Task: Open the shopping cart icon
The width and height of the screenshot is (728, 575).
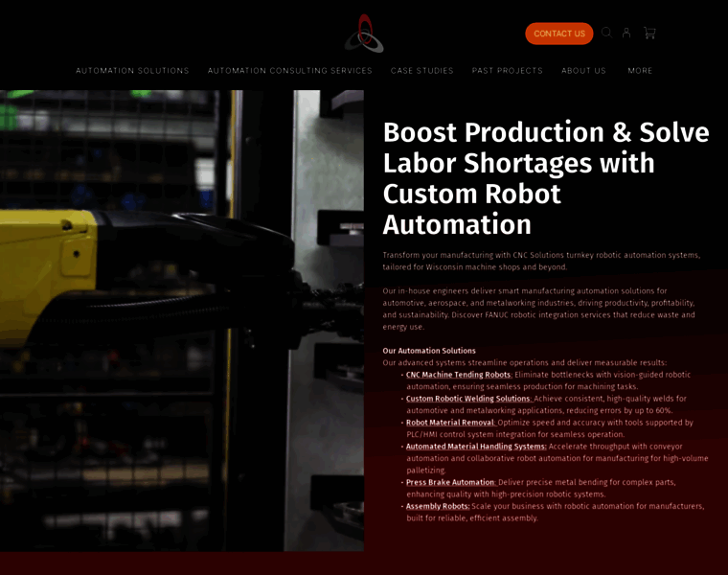Action: (x=649, y=33)
